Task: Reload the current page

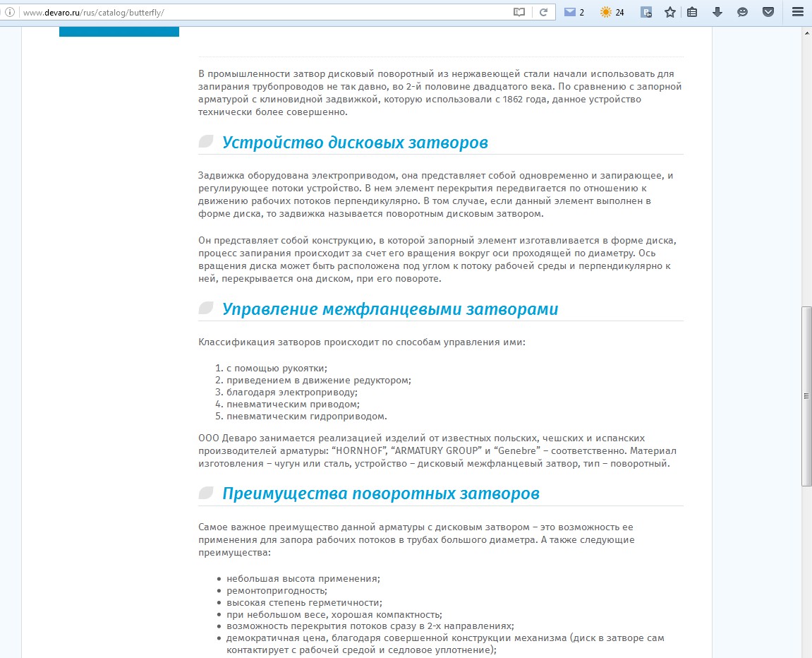Action: point(543,12)
